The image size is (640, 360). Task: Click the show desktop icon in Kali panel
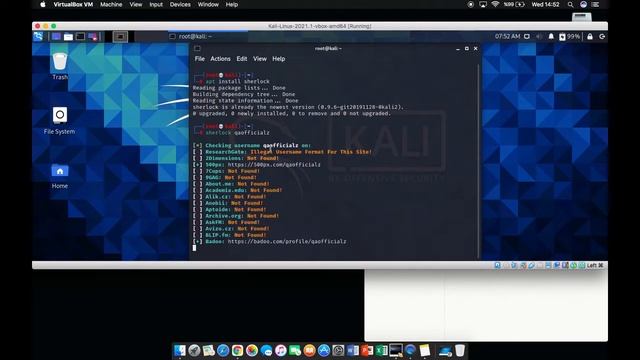pos(56,37)
